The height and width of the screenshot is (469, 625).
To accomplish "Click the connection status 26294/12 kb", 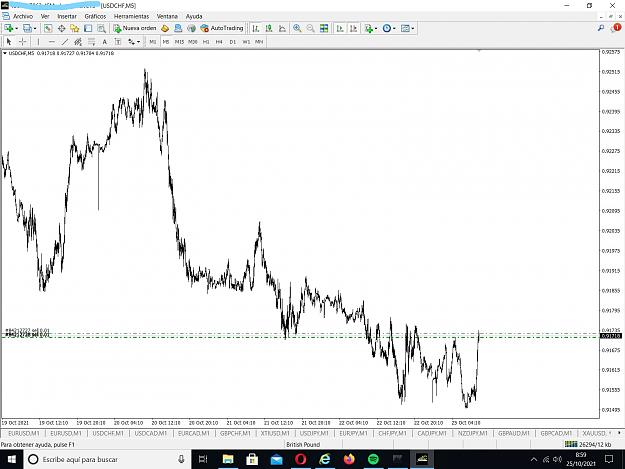I will pyautogui.click(x=588, y=444).
